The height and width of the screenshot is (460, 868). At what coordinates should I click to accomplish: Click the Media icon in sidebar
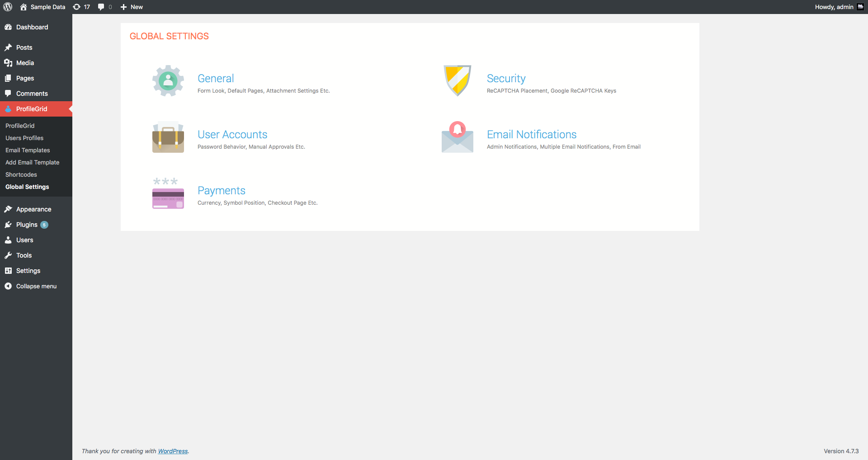tap(8, 63)
